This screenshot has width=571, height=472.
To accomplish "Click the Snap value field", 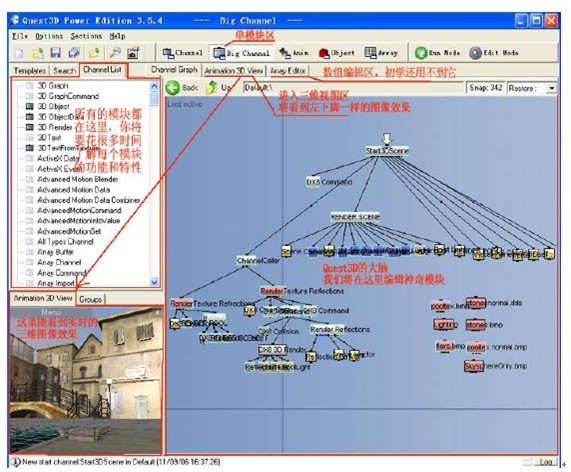I will coord(486,88).
